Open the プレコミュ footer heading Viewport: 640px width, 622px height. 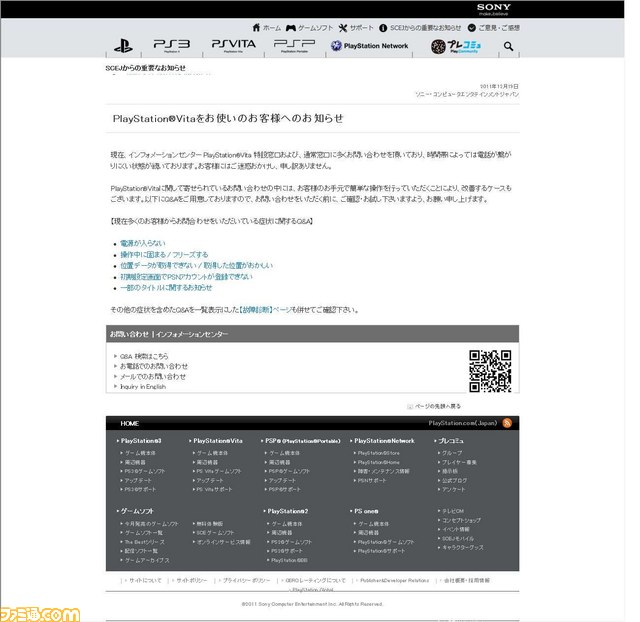(x=451, y=441)
